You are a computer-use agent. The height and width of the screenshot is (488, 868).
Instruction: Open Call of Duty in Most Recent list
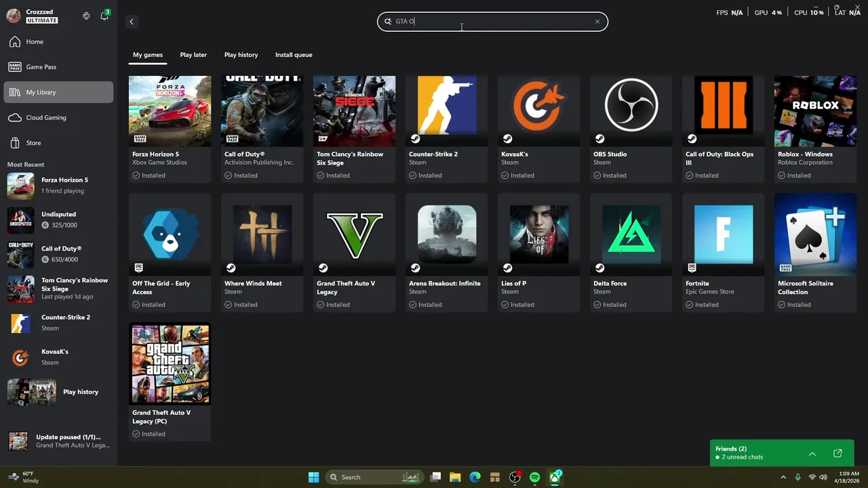pos(58,254)
